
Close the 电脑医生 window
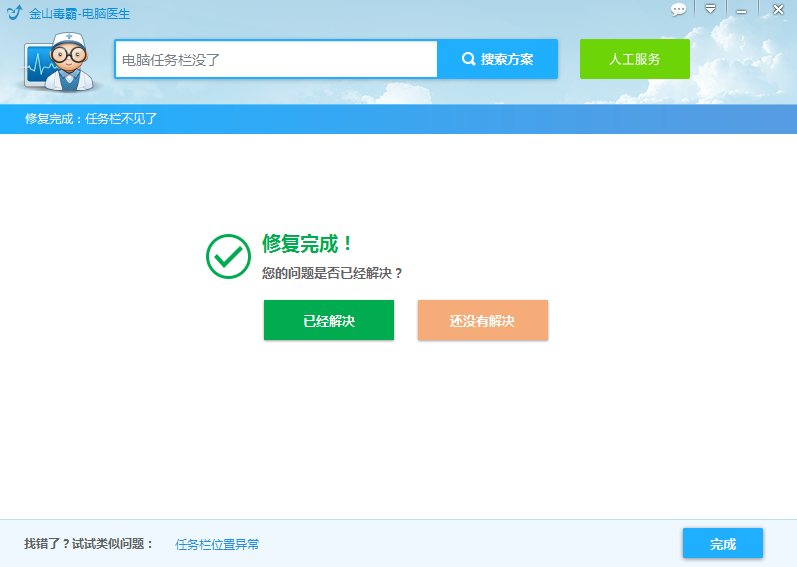pyautogui.click(x=777, y=10)
